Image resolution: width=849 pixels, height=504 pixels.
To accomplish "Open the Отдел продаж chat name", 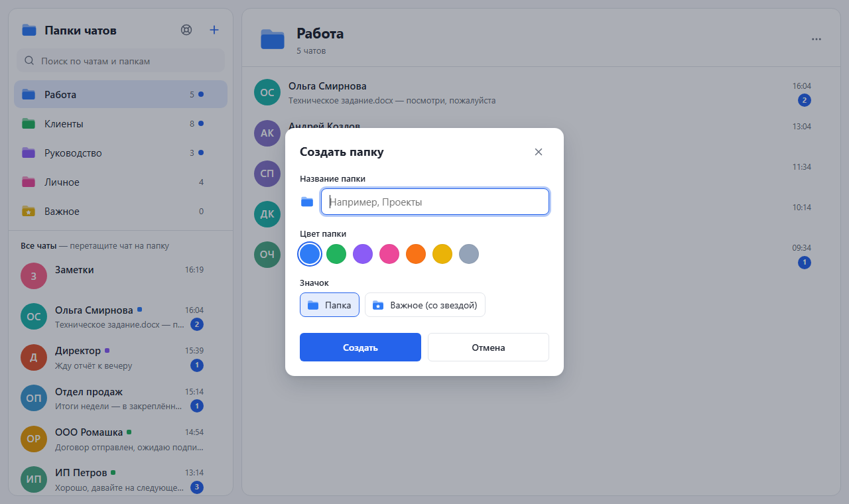I will (89, 392).
